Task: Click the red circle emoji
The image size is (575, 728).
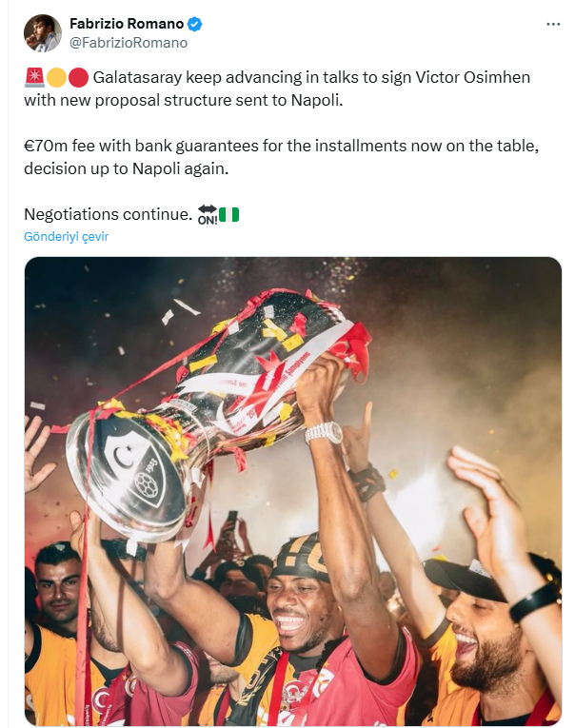Action: click(78, 77)
